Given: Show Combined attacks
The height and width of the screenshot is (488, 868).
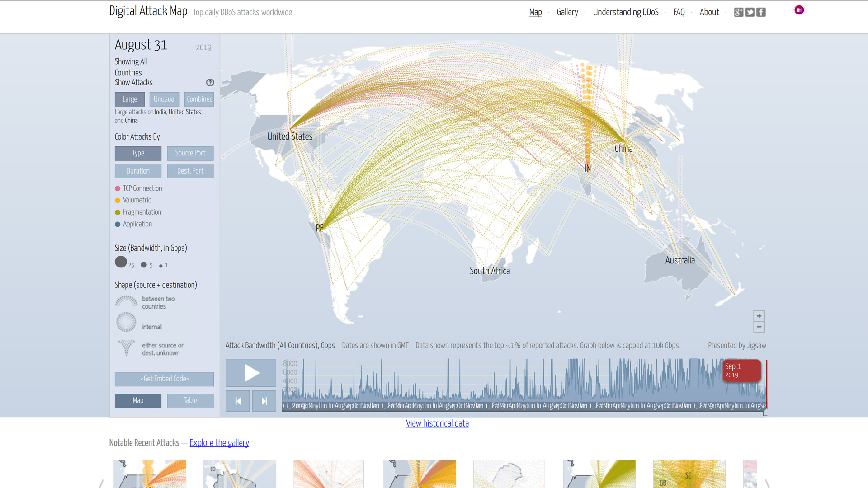Looking at the screenshot, I should (199, 99).
